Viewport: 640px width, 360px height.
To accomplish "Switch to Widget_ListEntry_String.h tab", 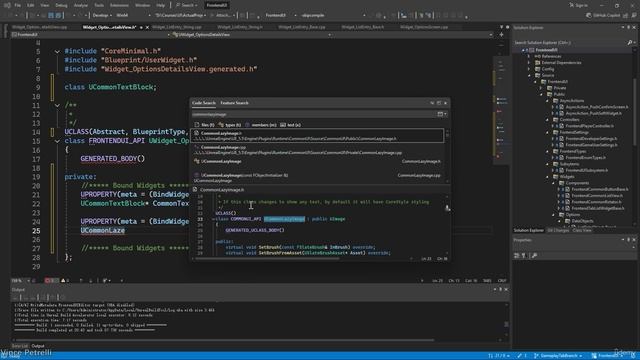I will pyautogui.click(x=240, y=27).
